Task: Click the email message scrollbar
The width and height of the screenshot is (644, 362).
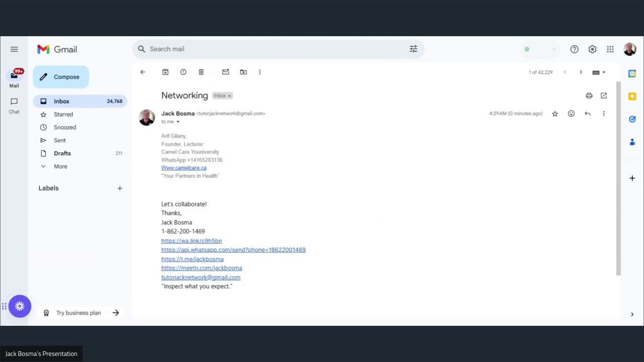Action: pyautogui.click(x=618, y=178)
